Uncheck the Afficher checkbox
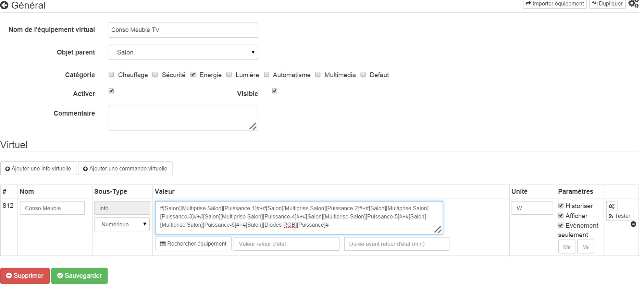 click(x=561, y=215)
